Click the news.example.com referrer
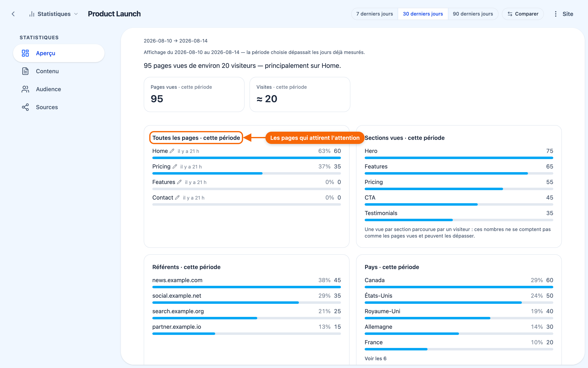Image resolution: width=588 pixels, height=368 pixels. coord(177,280)
